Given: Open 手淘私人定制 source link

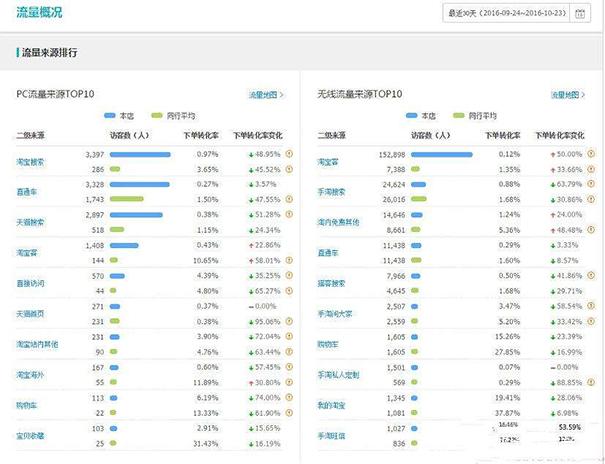Looking at the screenshot, I should point(338,375).
